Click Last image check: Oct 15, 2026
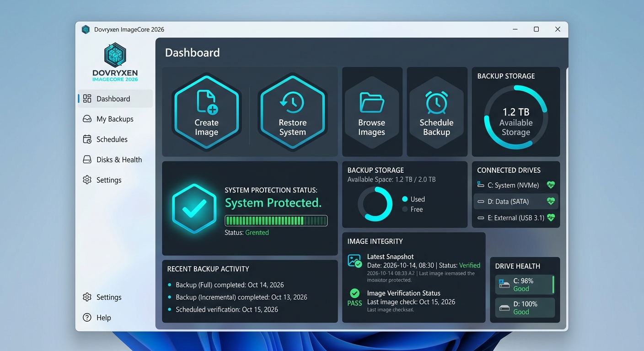The width and height of the screenshot is (644, 351). click(x=411, y=302)
